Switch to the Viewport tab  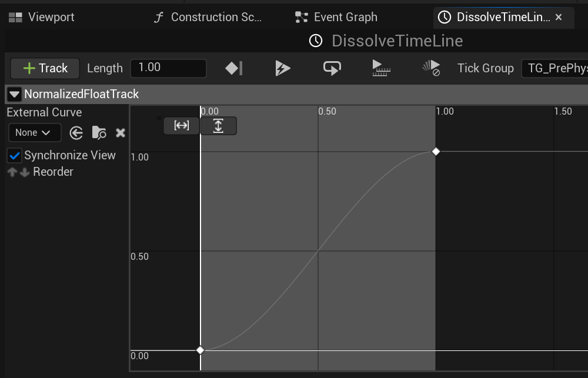42,17
